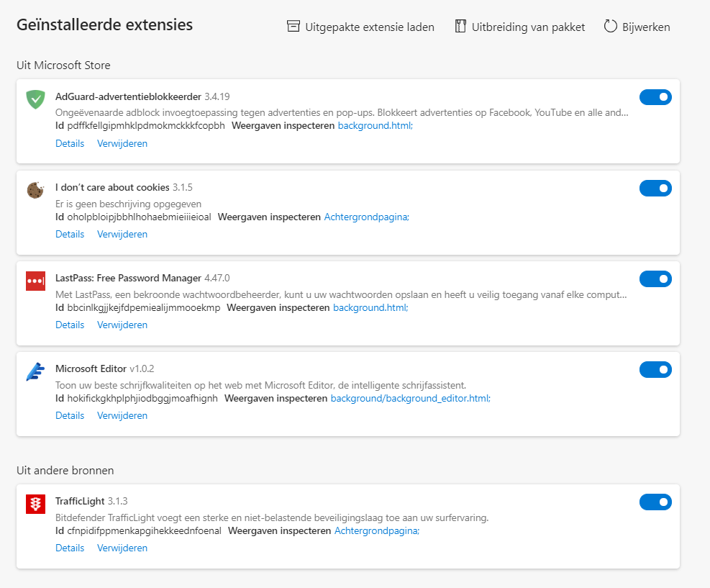The height and width of the screenshot is (588, 710).
Task: Click the LastPass red icon
Action: (x=35, y=281)
